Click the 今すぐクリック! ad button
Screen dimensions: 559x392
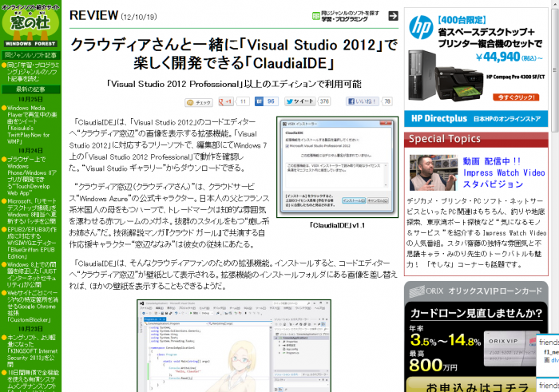pyautogui.click(x=516, y=97)
